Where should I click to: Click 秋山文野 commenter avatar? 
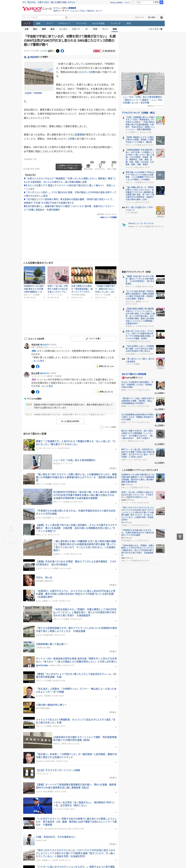click(26, 375)
